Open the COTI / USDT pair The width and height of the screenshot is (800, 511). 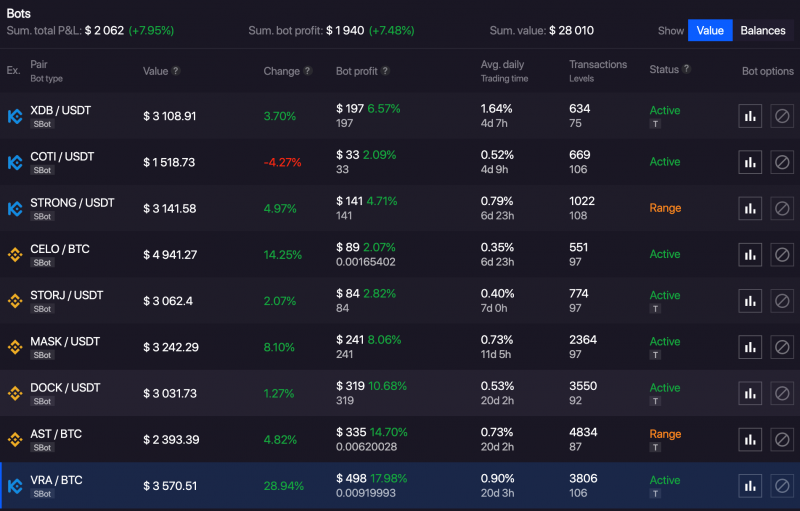tap(62, 157)
